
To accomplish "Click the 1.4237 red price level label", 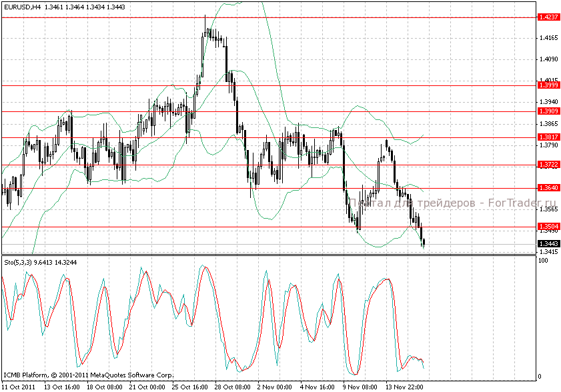I will [548, 17].
